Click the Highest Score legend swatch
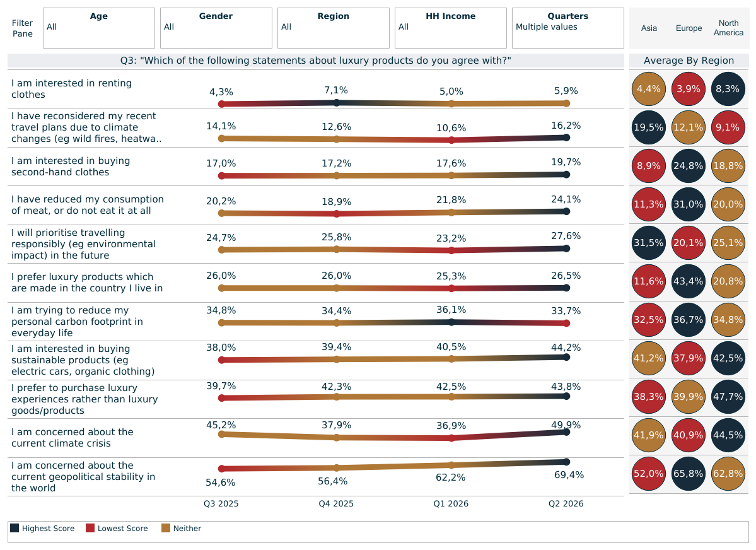The width and height of the screenshot is (756, 550). click(15, 528)
